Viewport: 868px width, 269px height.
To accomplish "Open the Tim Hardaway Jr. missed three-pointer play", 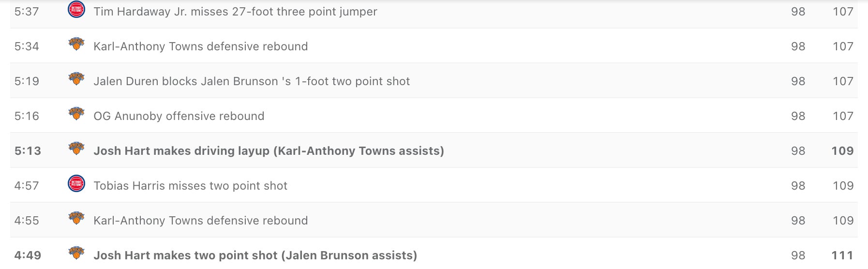I will pyautogui.click(x=235, y=12).
